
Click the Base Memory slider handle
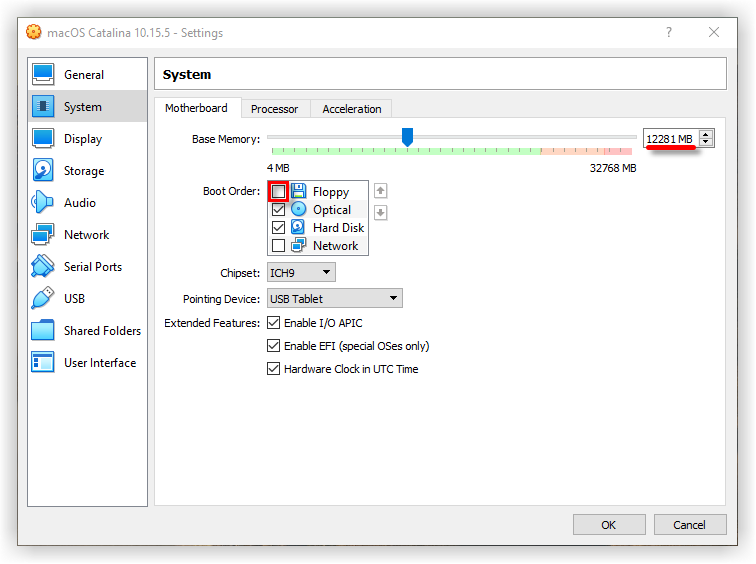tap(407, 137)
